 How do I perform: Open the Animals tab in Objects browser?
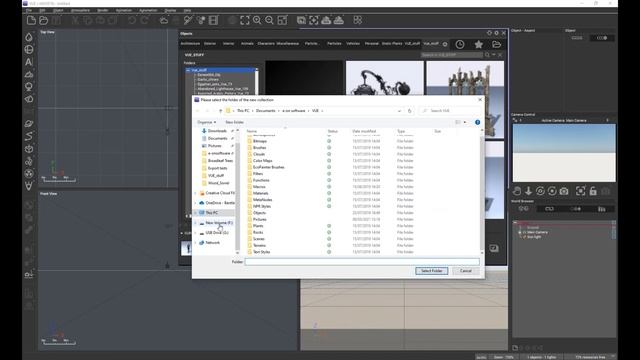coord(247,43)
